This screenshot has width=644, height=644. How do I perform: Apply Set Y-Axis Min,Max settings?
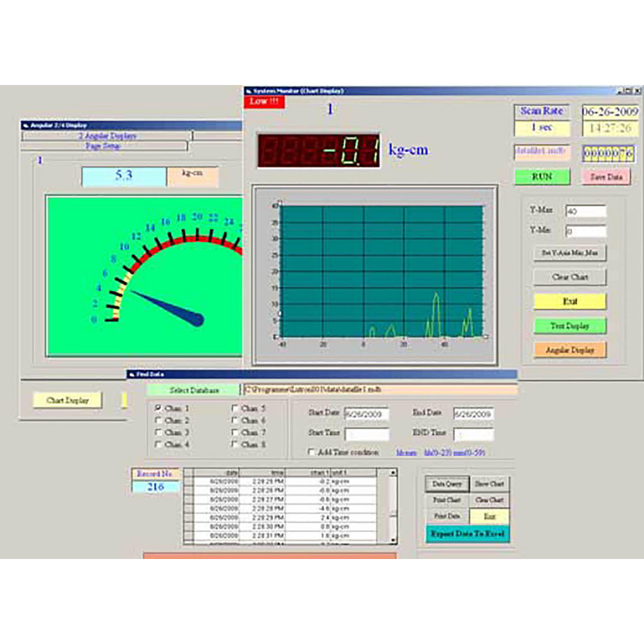pos(571,253)
